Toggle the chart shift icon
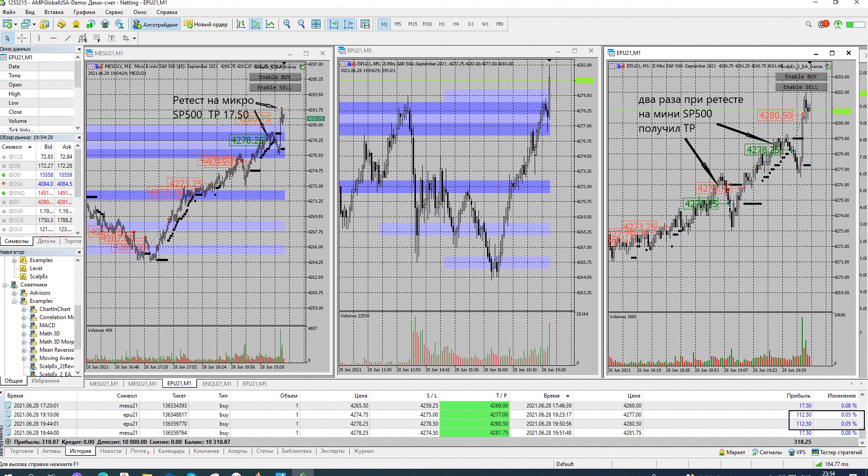Viewport: 868px width, 476px height. point(348,24)
